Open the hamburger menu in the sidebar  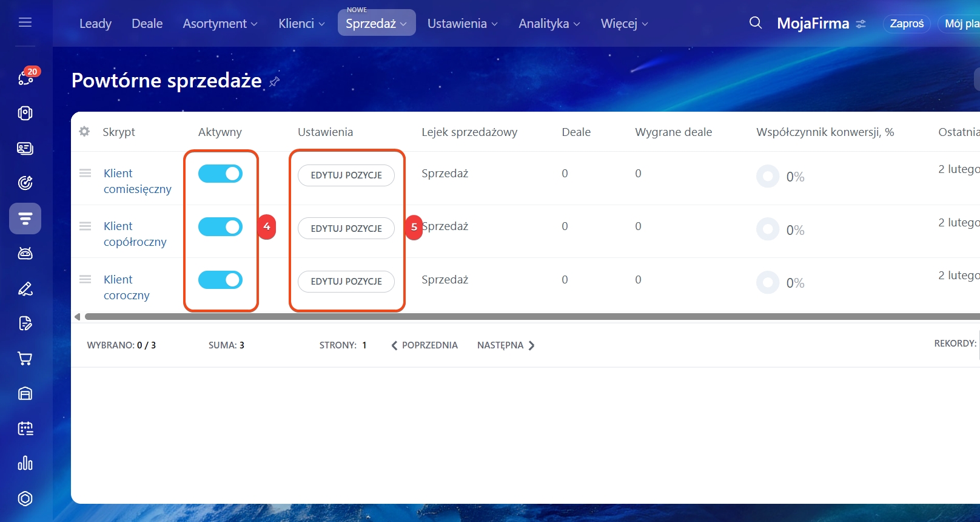point(25,22)
